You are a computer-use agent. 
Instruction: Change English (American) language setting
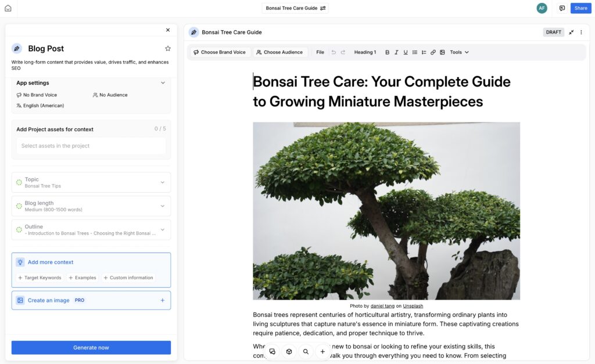[40, 106]
